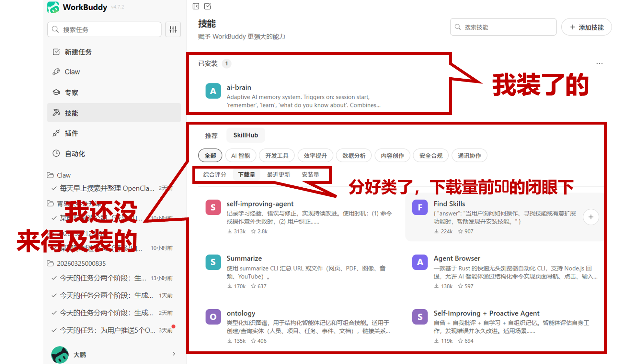
Task: Open the Agent Browser title
Action: 457,259
